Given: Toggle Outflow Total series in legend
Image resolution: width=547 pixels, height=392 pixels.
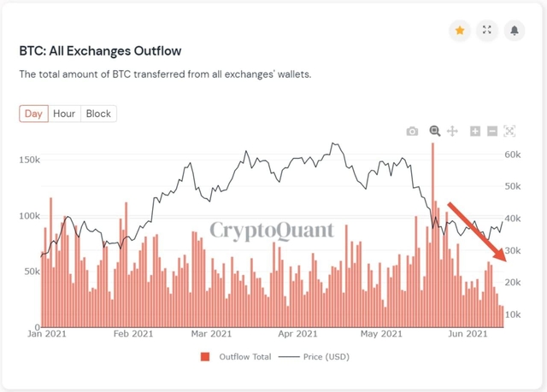Looking at the screenshot, I should [245, 357].
